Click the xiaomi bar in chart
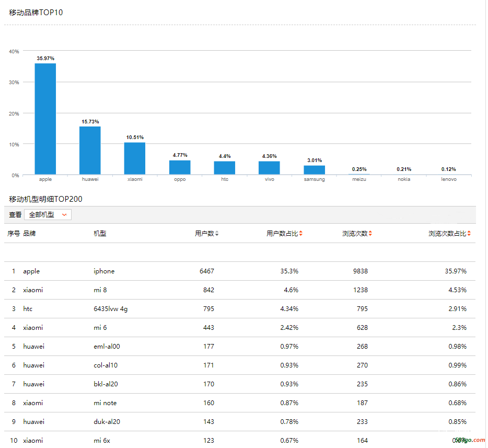The width and height of the screenshot is (488, 448). (135, 158)
